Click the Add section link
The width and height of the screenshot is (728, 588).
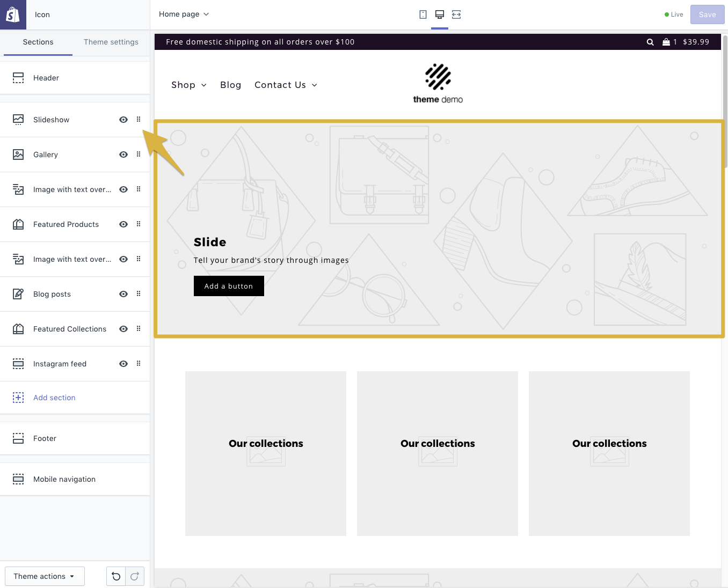[54, 398]
